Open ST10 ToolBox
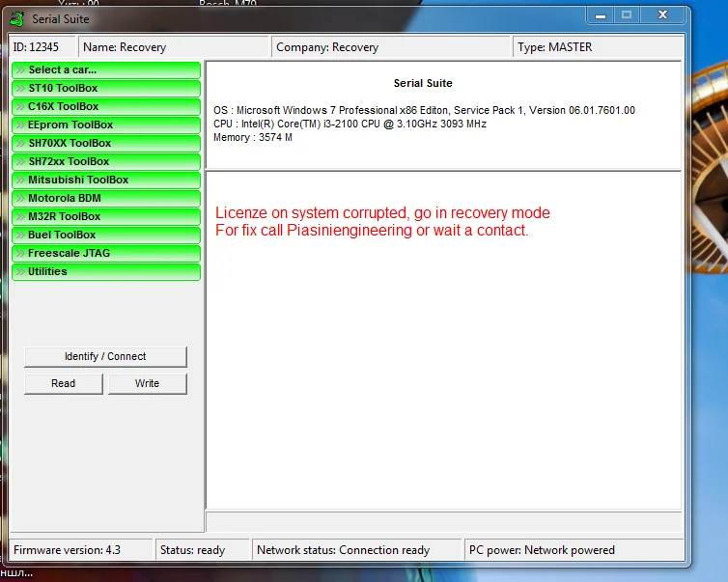Screen dimensions: 728x582 (x=106, y=88)
